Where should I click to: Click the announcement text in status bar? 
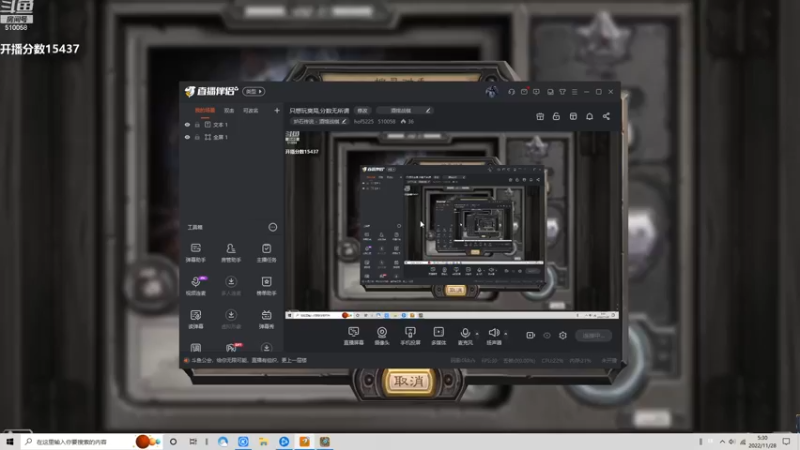(249, 360)
